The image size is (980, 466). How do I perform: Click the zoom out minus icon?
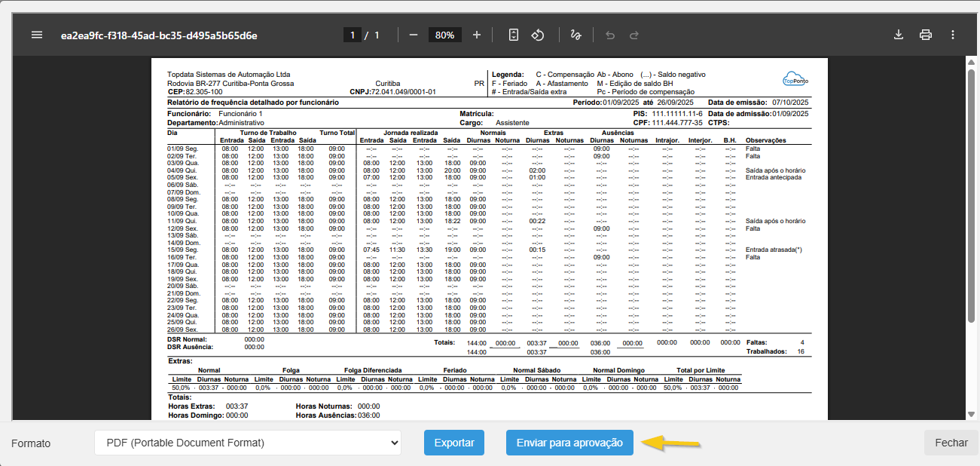coord(414,35)
